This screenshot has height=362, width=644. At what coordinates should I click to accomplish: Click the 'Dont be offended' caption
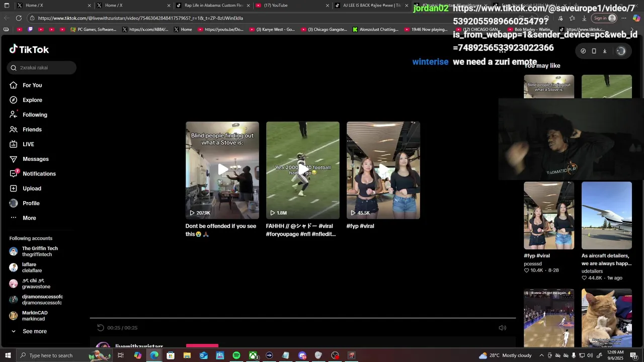pyautogui.click(x=221, y=230)
